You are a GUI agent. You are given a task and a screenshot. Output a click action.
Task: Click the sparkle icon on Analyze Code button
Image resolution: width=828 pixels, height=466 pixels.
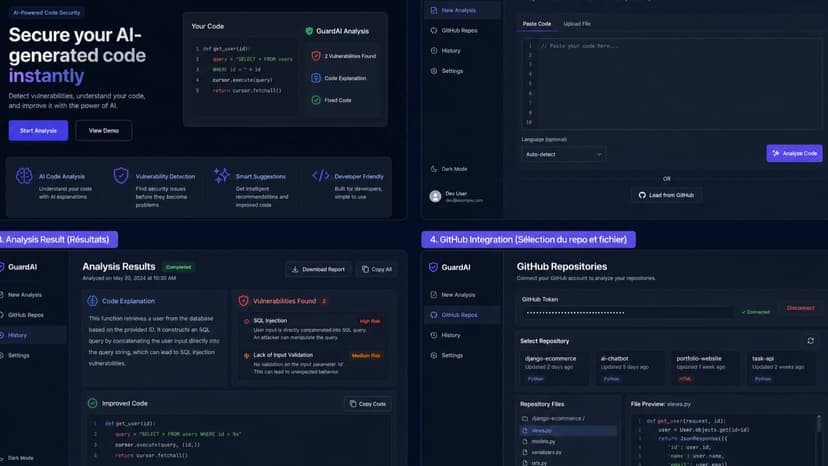[x=776, y=153]
